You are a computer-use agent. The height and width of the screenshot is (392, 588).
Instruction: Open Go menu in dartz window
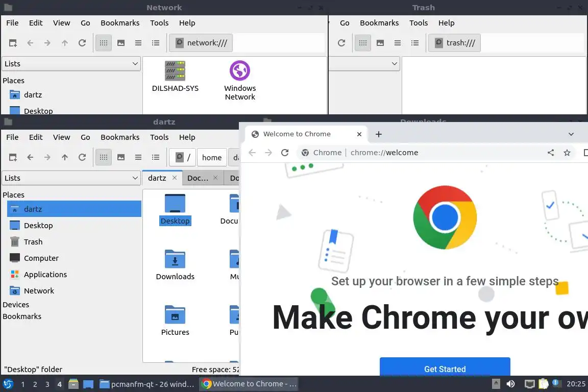point(85,137)
